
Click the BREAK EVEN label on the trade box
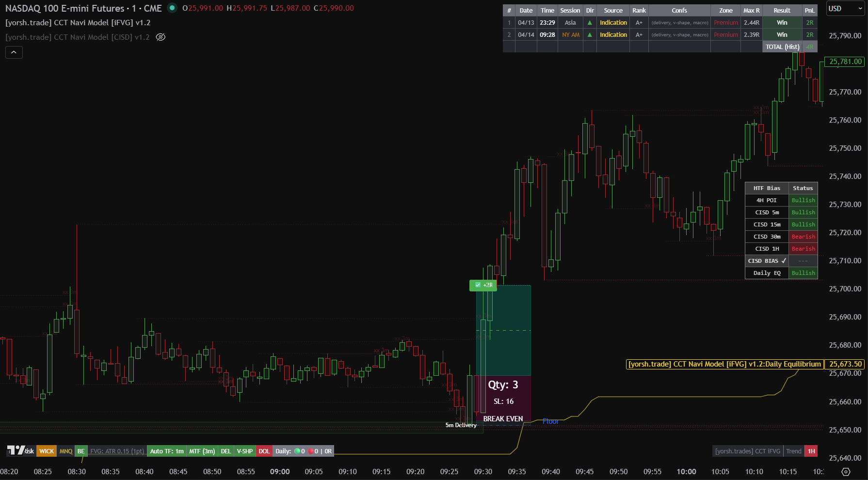[x=503, y=418]
